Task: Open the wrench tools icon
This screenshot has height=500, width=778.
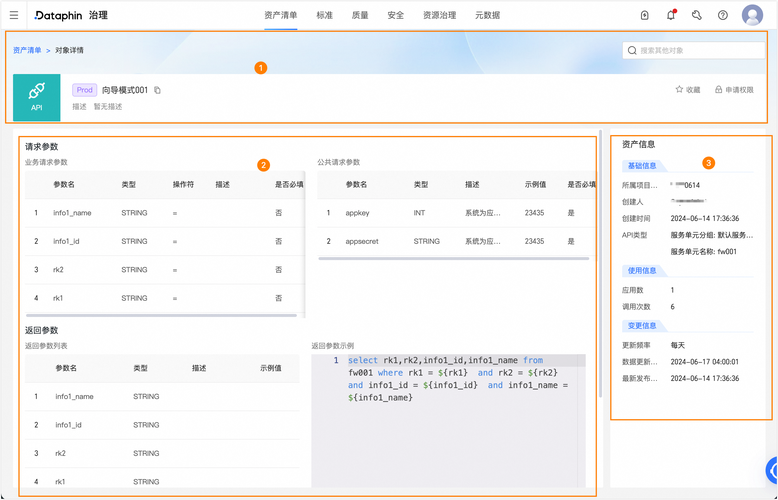Action: tap(697, 15)
